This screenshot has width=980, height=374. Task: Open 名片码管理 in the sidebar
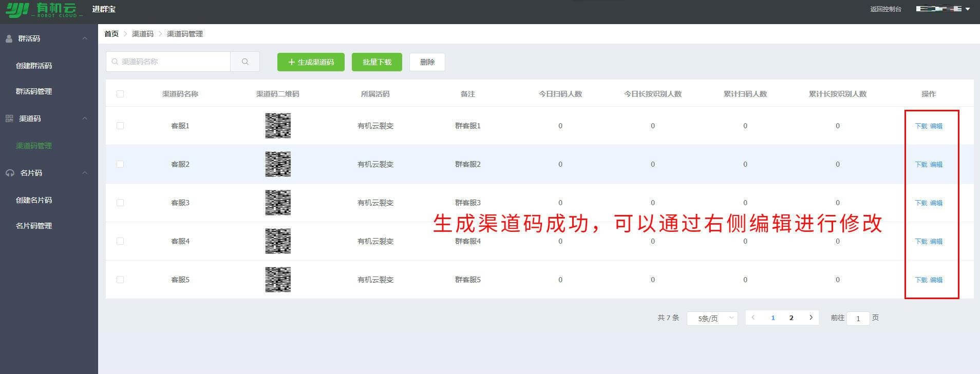34,226
